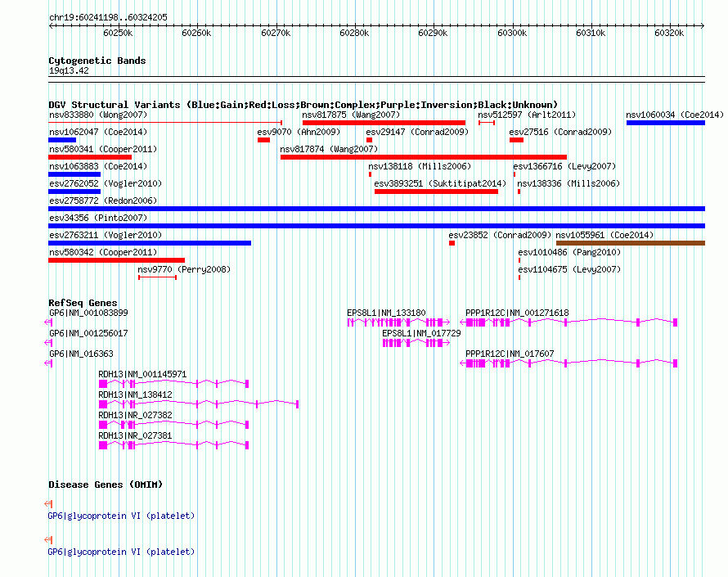Click the nsv833880 (Wong2007) variant label

[x=98, y=115]
